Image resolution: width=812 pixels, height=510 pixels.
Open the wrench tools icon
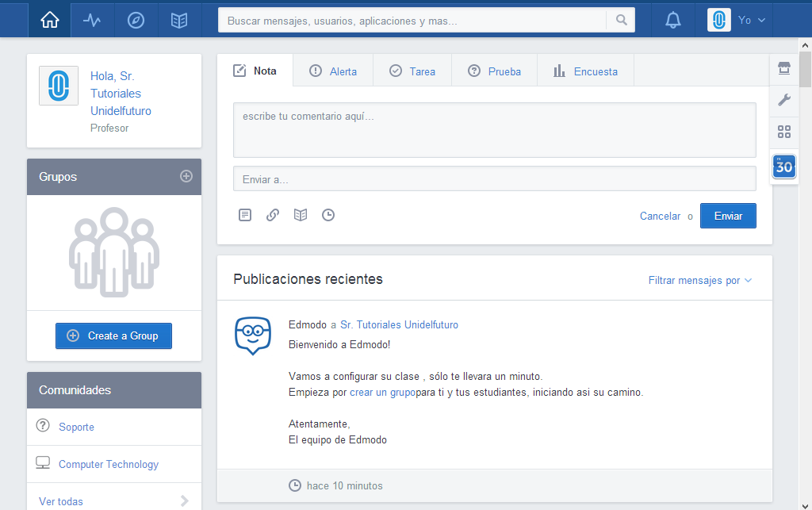point(784,99)
